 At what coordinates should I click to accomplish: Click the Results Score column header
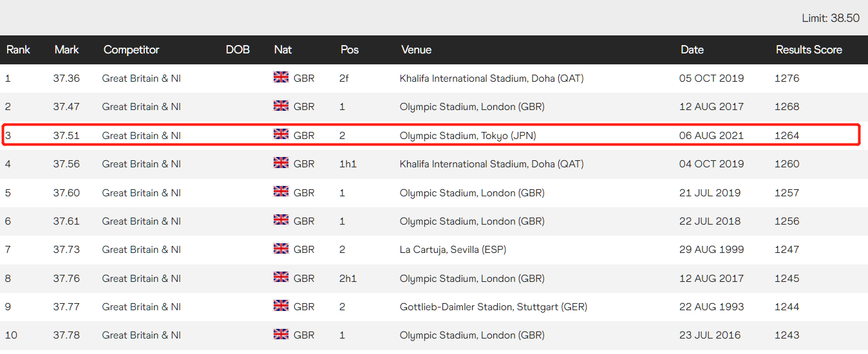(809, 50)
